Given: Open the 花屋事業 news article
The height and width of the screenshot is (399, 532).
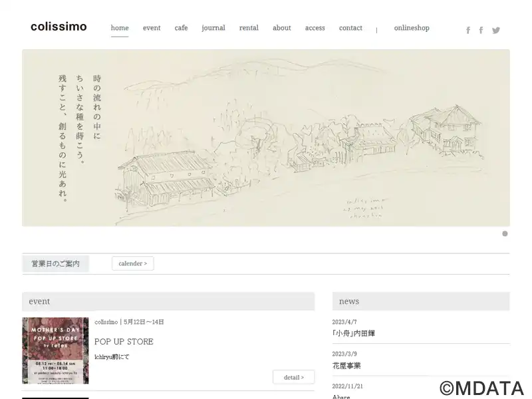Looking at the screenshot, I should coord(346,366).
